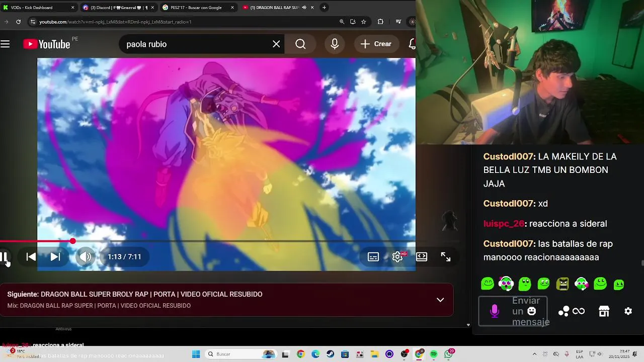Open Microsoft Store from taskbar
The width and height of the screenshot is (644, 362).
point(345,354)
